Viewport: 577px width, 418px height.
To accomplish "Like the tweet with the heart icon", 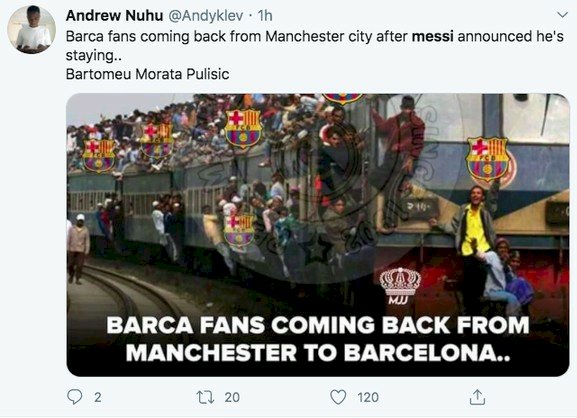I will tap(338, 397).
